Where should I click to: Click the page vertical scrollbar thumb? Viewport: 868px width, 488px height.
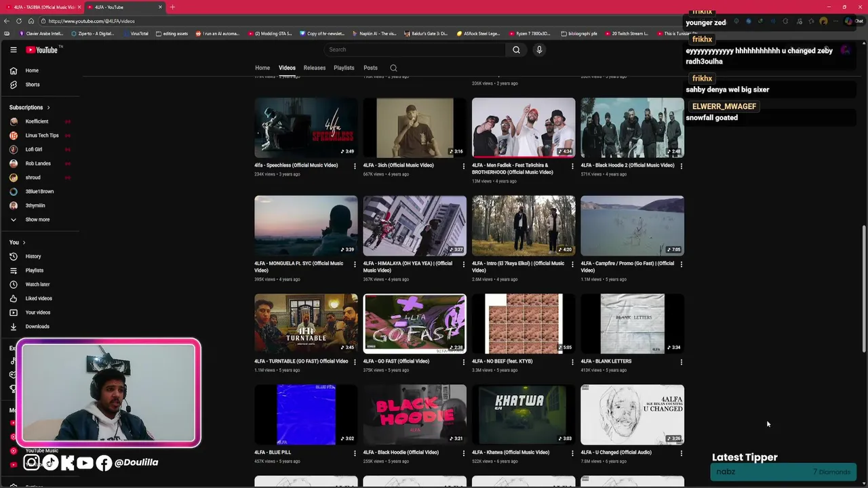(864, 289)
